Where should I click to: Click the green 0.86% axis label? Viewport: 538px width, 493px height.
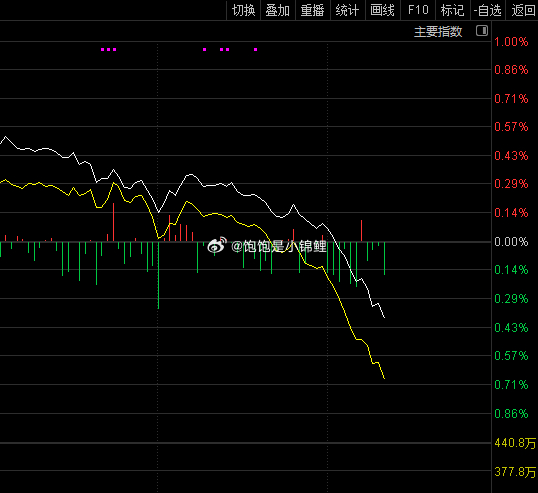511,413
